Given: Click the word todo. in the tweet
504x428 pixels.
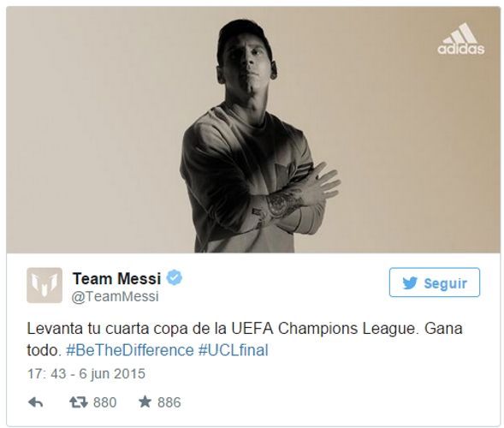Looking at the screenshot, I should tap(44, 350).
